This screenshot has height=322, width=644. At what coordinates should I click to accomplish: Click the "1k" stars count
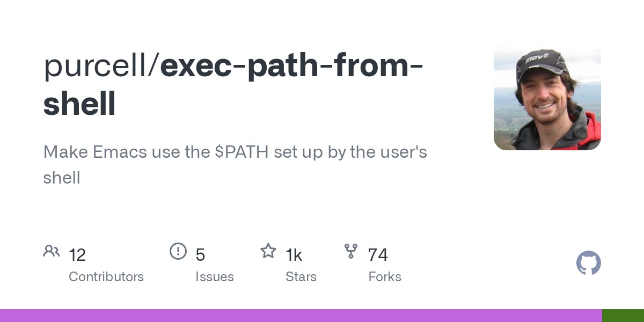(294, 255)
